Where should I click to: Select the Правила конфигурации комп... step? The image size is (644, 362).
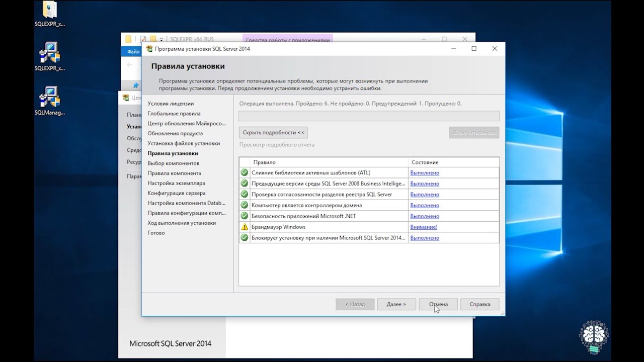coord(187,213)
